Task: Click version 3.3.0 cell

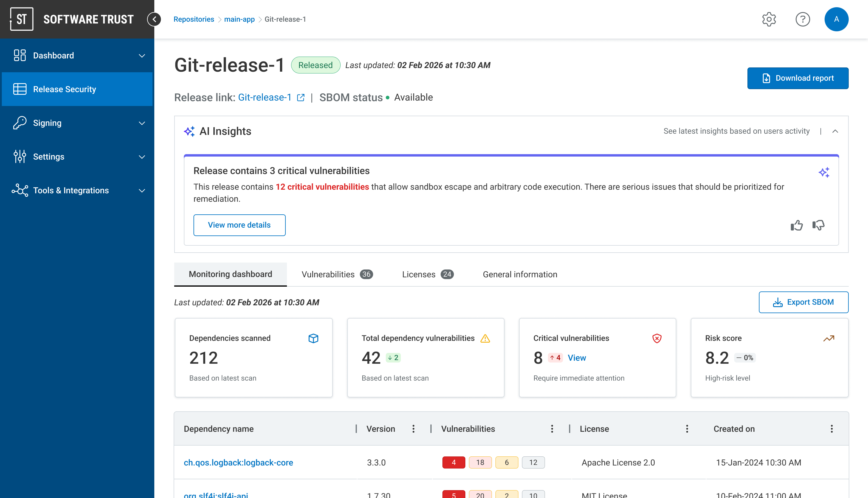Action: tap(376, 462)
